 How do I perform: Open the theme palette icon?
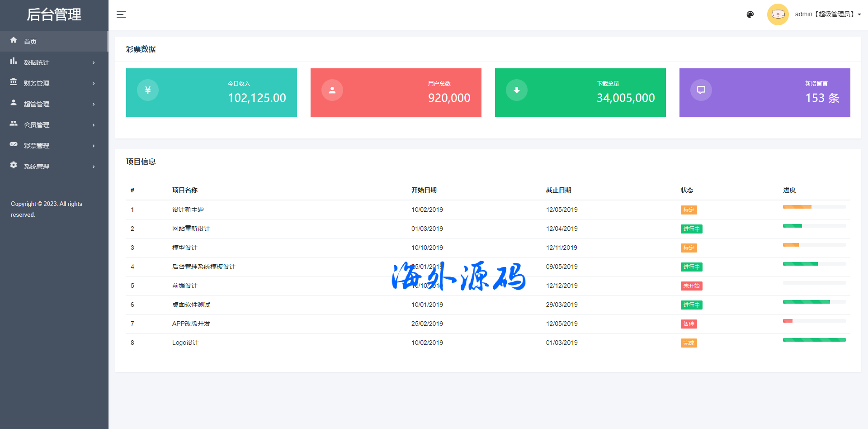(x=750, y=14)
